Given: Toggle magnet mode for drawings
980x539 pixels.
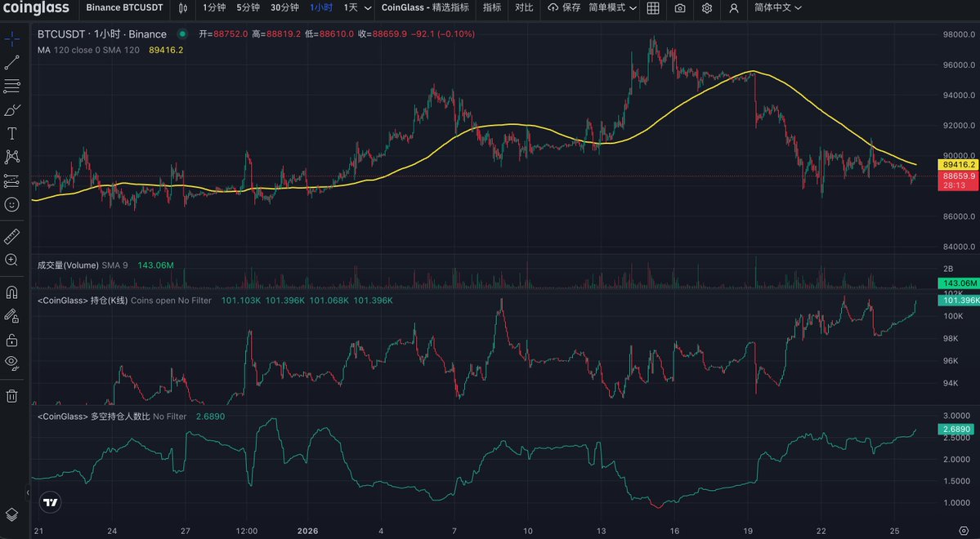Looking at the screenshot, I should pyautogui.click(x=12, y=292).
